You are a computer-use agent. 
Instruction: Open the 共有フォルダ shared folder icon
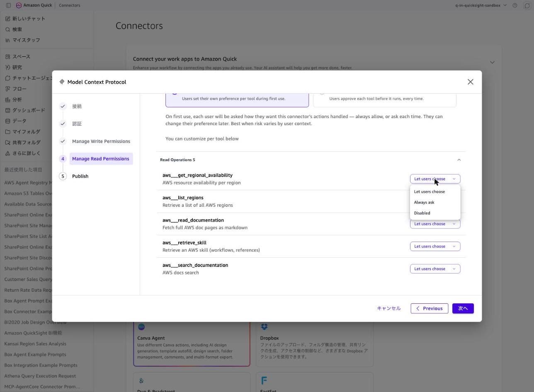pyautogui.click(x=7, y=143)
